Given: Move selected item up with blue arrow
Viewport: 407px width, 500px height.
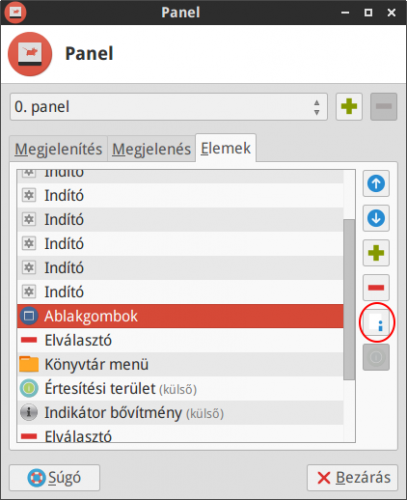Looking at the screenshot, I should click(x=376, y=183).
